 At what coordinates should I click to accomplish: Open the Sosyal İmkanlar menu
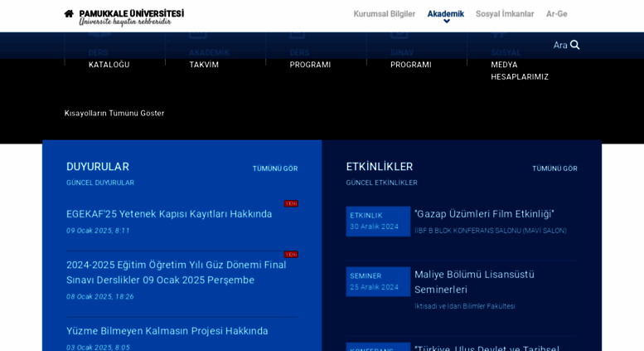click(x=505, y=14)
